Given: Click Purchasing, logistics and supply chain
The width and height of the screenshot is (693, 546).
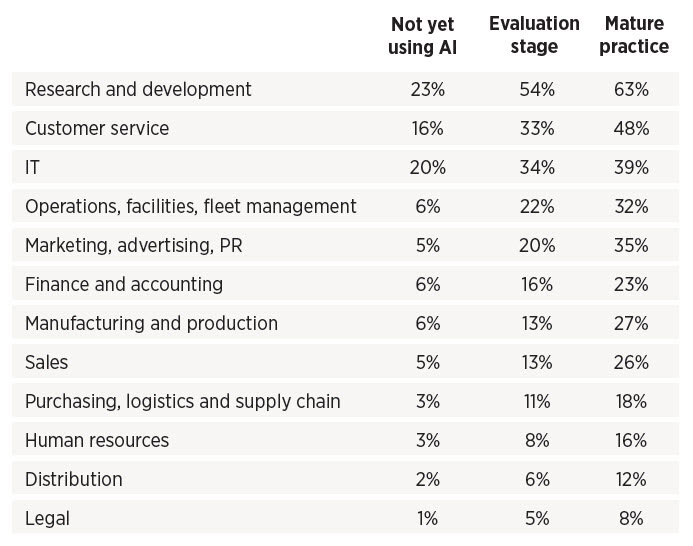Looking at the screenshot, I should [x=182, y=402].
